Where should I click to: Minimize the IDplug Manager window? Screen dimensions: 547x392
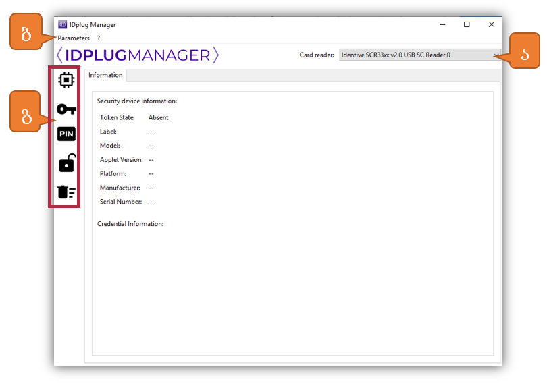442,25
